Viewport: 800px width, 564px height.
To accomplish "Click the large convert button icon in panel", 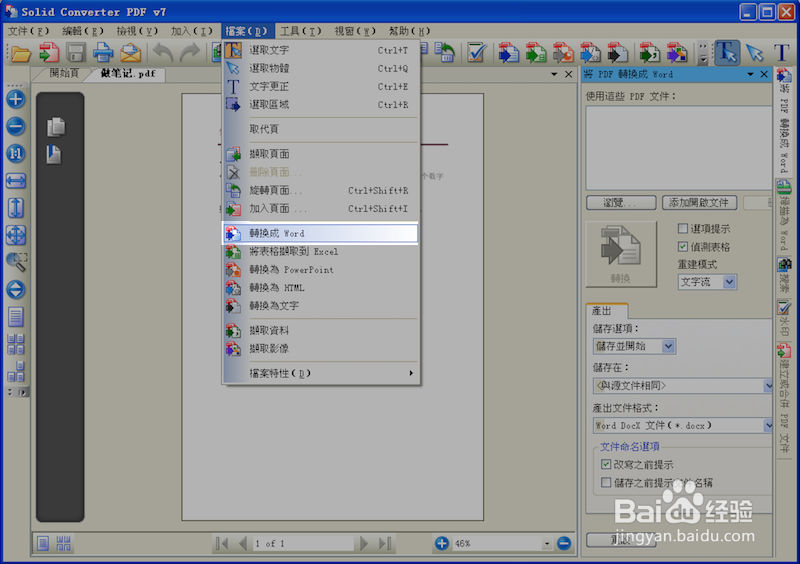I will 621,254.
